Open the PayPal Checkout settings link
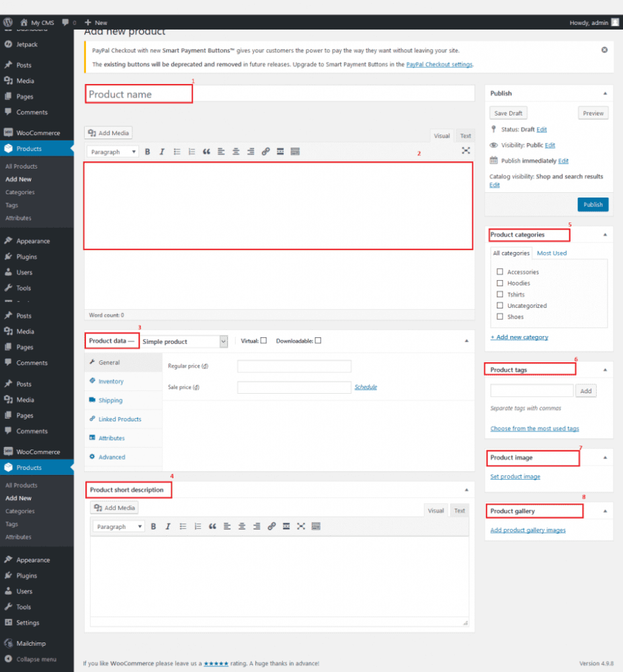Screen dimensions: 623x672 (439, 65)
